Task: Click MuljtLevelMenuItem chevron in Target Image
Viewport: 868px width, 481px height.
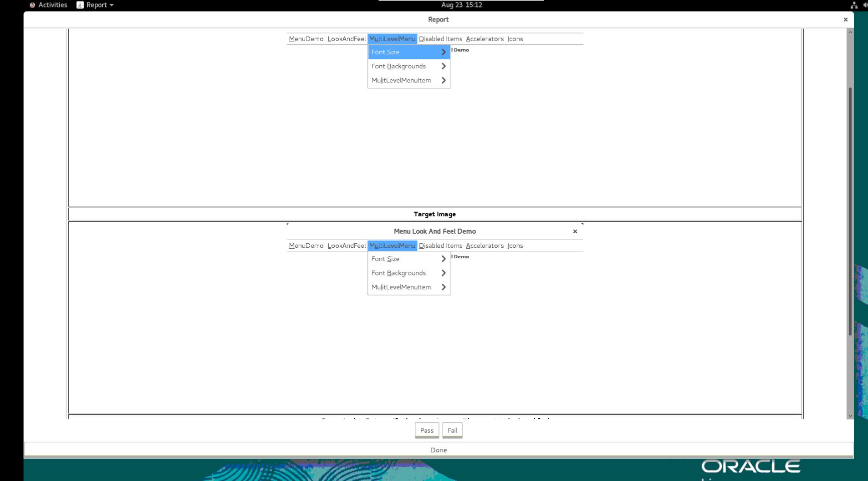Action: pyautogui.click(x=444, y=287)
